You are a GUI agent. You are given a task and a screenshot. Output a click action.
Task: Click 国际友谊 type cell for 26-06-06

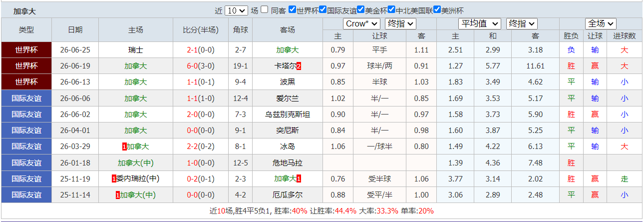(x=26, y=98)
